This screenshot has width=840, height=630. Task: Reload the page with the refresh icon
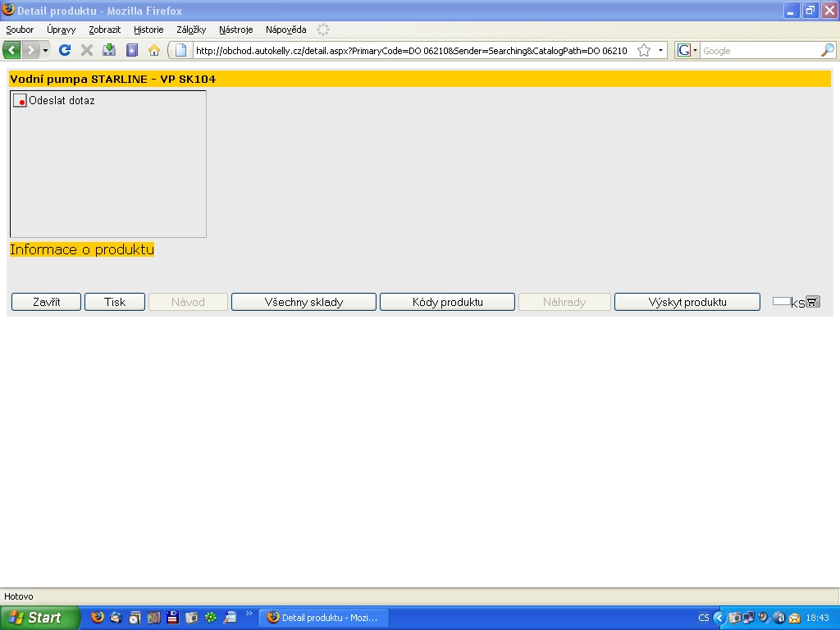[x=65, y=50]
